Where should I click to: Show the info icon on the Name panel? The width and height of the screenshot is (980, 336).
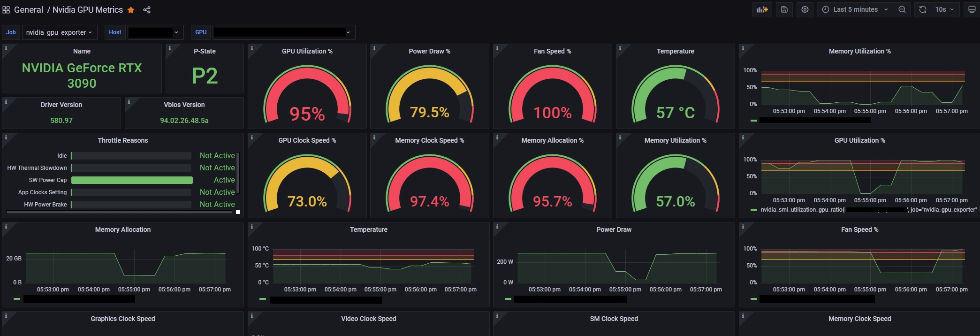(x=6, y=48)
